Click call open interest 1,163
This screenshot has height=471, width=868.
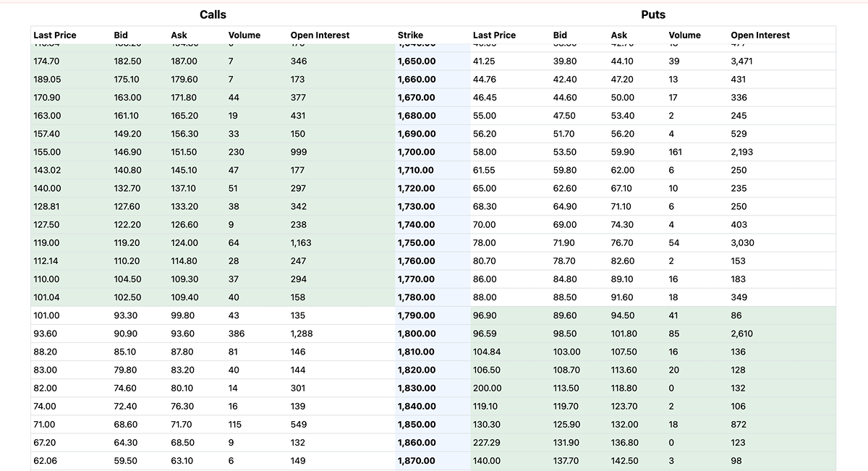point(301,243)
